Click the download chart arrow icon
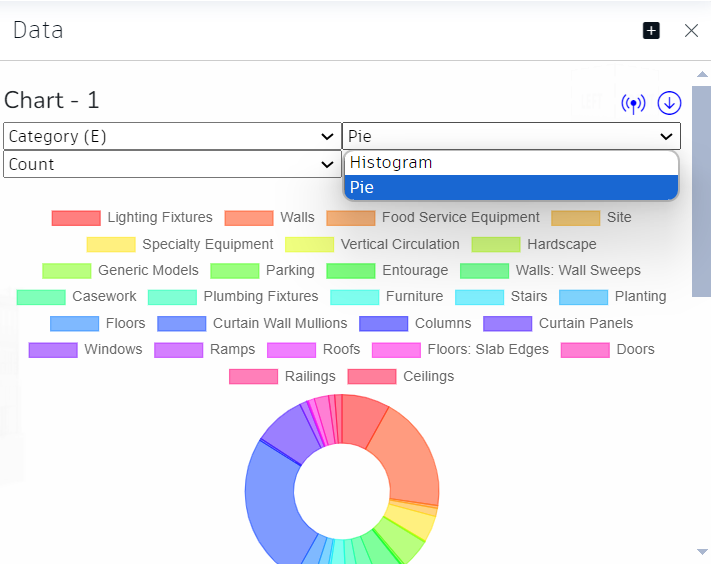The height and width of the screenshot is (564, 711). tap(669, 103)
